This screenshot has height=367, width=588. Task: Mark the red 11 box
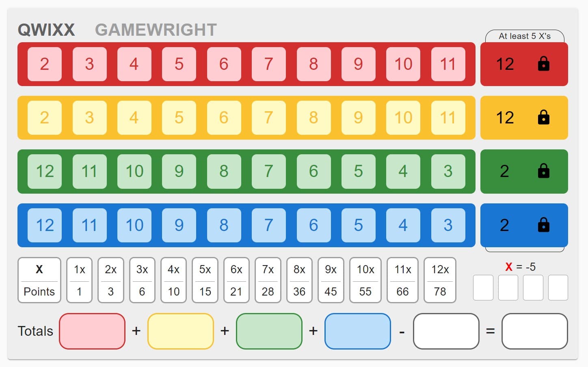tap(448, 64)
